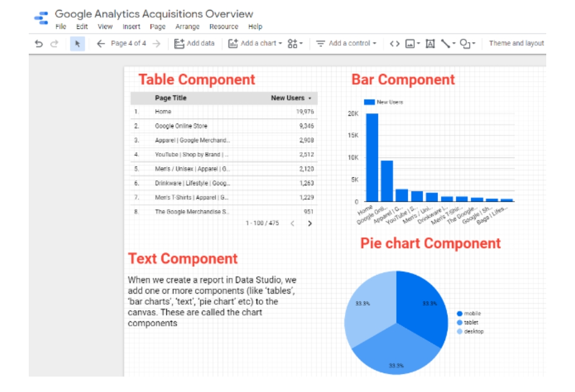Click the Men's T-Shirts | Apparel row
The height and width of the screenshot is (392, 575).
point(224,197)
